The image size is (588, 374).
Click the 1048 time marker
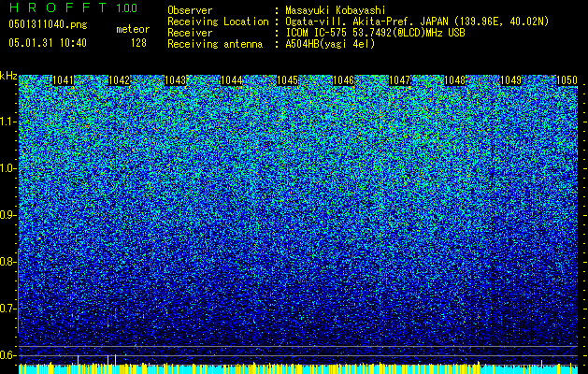[x=455, y=80]
